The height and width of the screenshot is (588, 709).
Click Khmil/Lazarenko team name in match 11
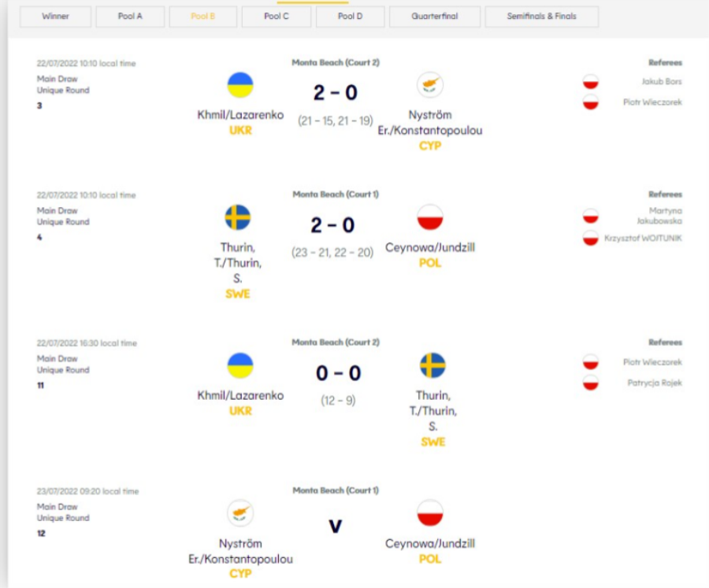pyautogui.click(x=240, y=395)
